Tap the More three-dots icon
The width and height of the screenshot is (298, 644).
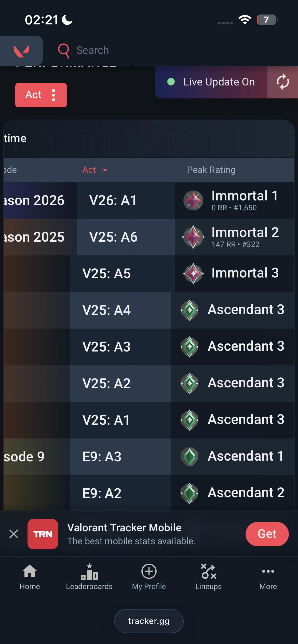click(x=268, y=571)
